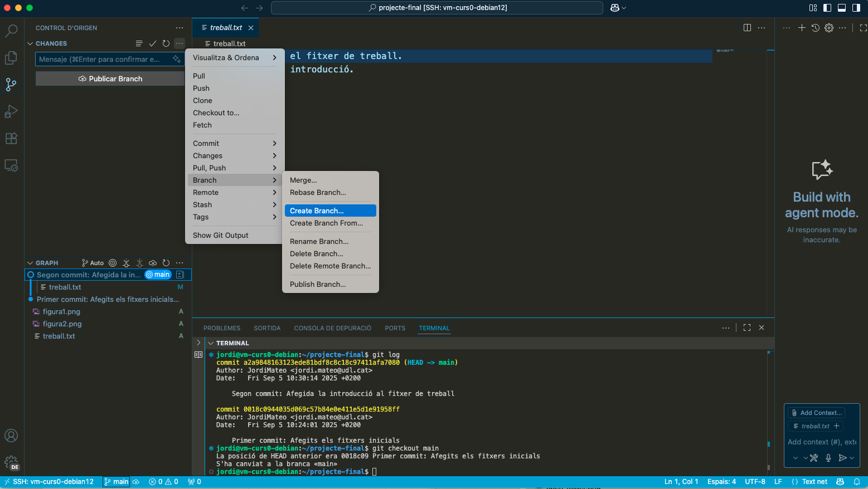This screenshot has height=489, width=868.
Task: Generate commit message with the sparkle icon
Action: tap(177, 59)
